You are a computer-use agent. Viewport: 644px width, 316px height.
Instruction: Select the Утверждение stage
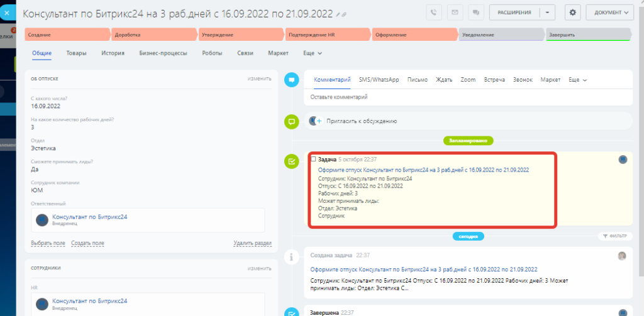241,35
